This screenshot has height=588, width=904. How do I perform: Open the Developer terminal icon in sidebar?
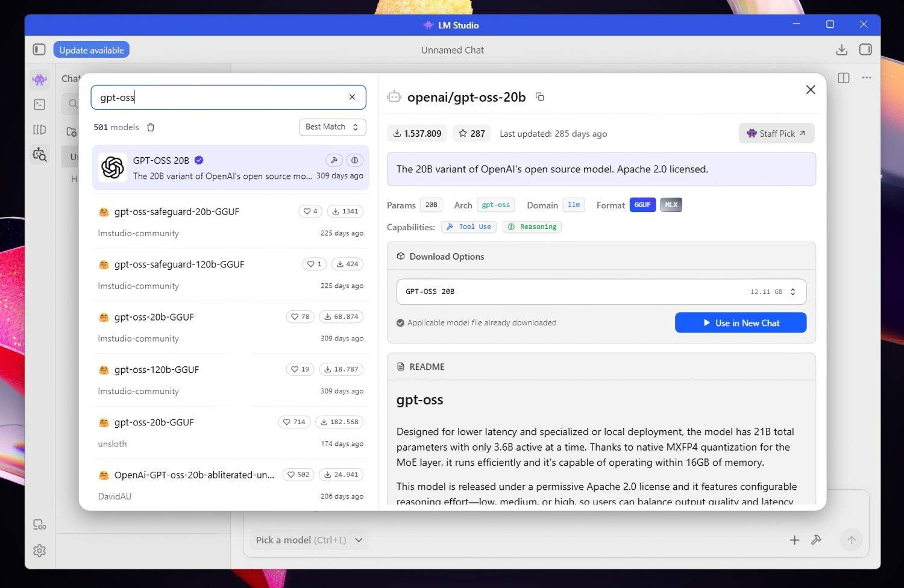[40, 104]
